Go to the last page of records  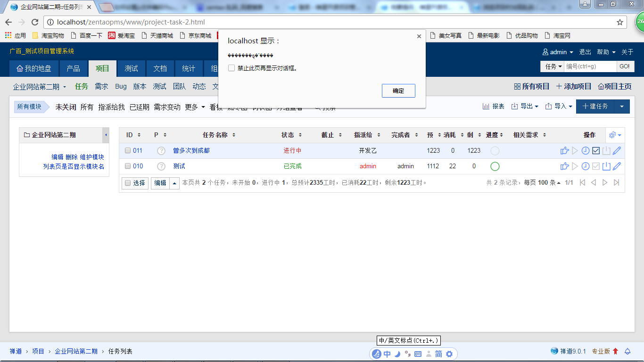point(616,182)
